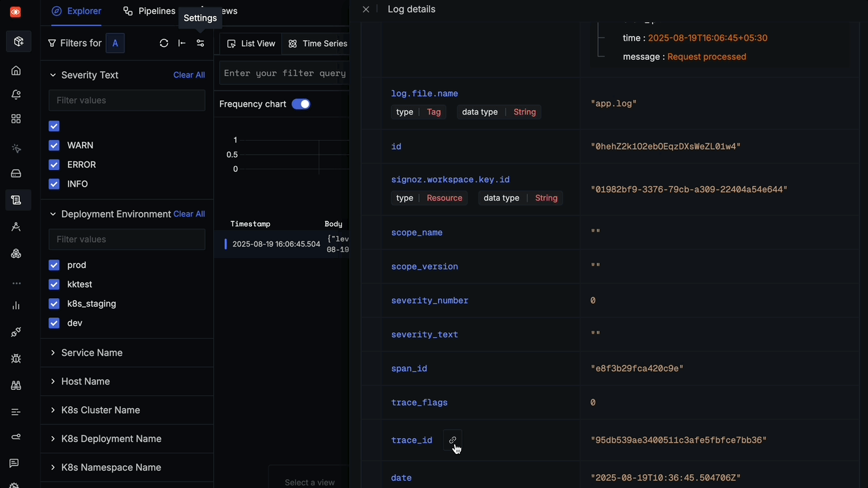The width and height of the screenshot is (868, 488).
Task: Uncheck the blank Severity Text checkbox
Action: (54, 126)
